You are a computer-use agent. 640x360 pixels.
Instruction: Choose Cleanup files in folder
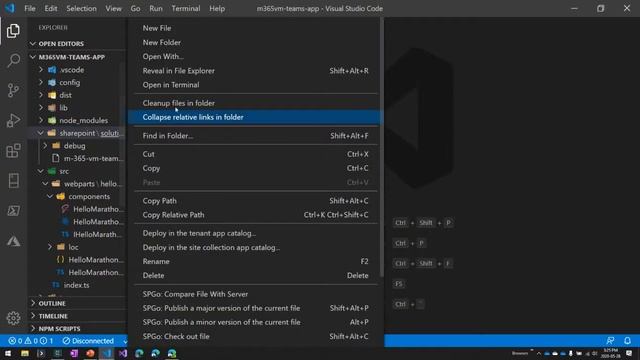256,103
